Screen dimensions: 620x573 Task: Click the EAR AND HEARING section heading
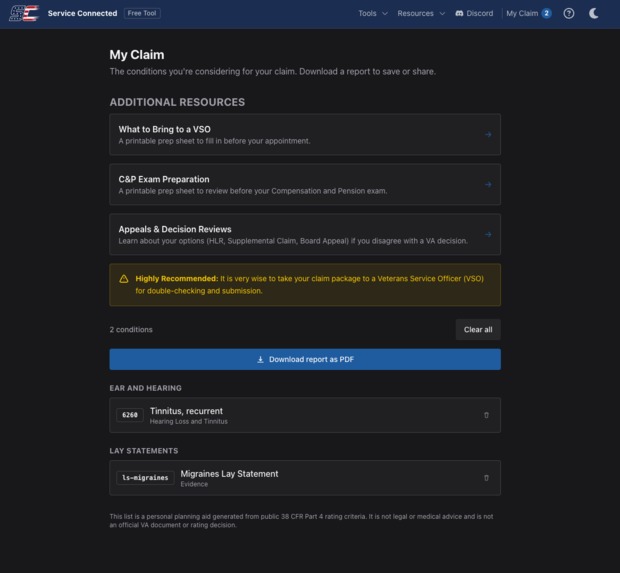click(146, 388)
